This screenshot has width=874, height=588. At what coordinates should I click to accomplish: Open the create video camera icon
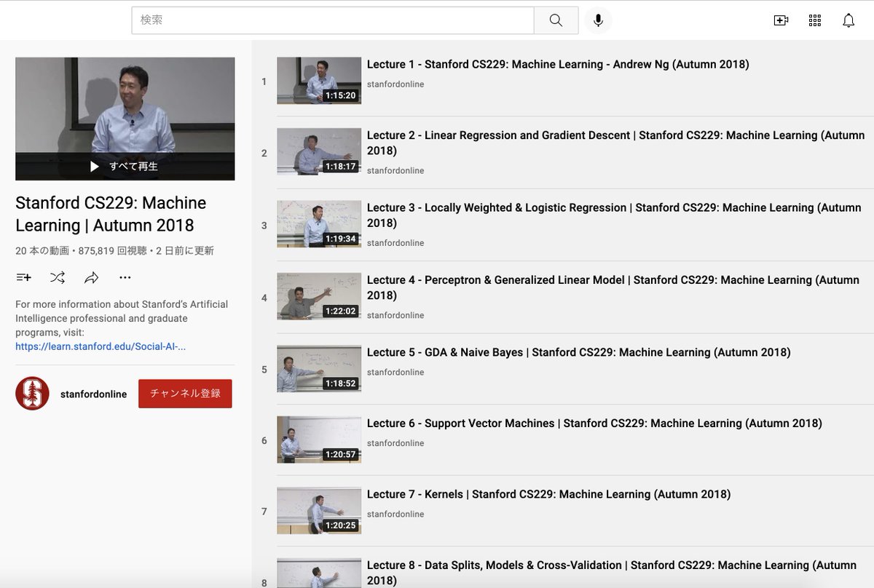(x=781, y=20)
